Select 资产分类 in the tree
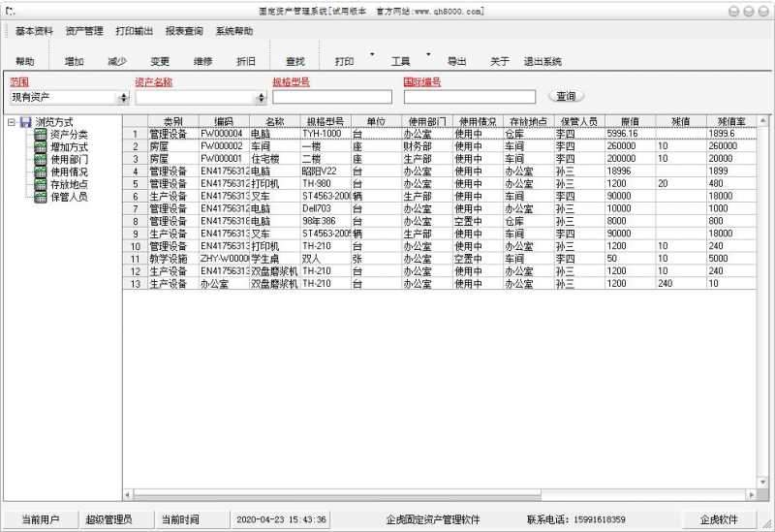 pyautogui.click(x=69, y=135)
